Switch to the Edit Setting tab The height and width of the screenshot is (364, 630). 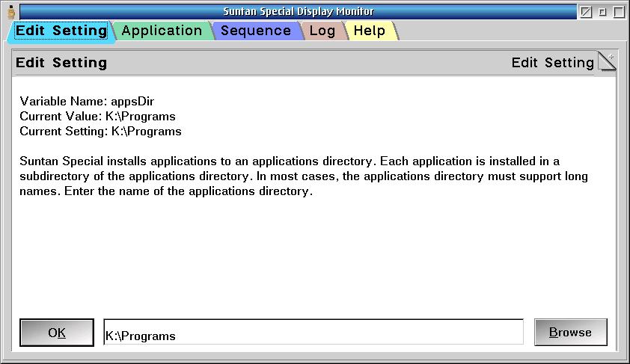[x=61, y=31]
